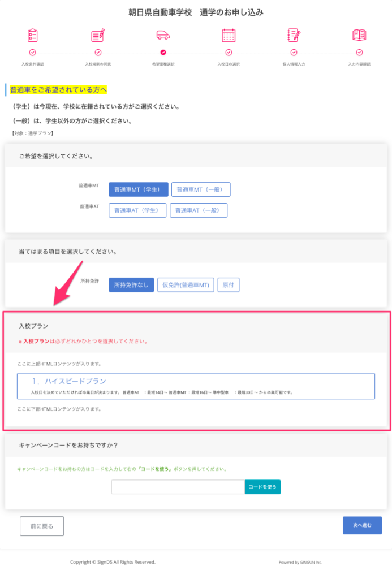Select 原付 license option

point(229,285)
